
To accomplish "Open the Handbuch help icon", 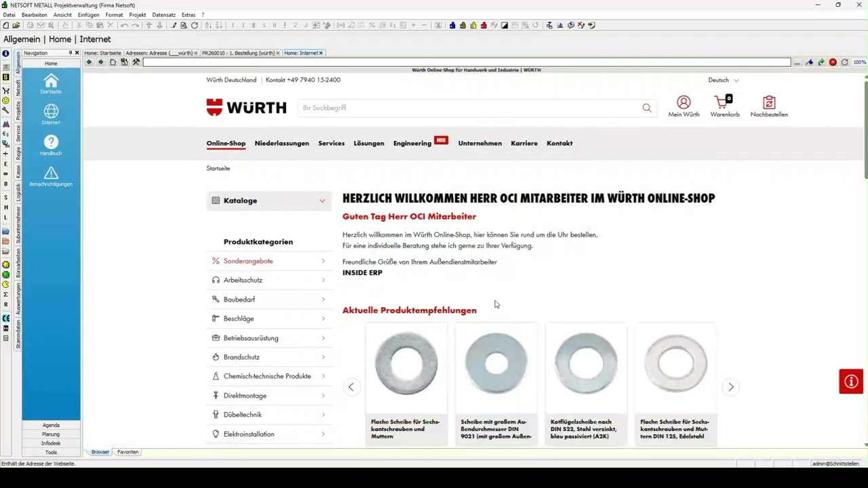I will coord(51,145).
